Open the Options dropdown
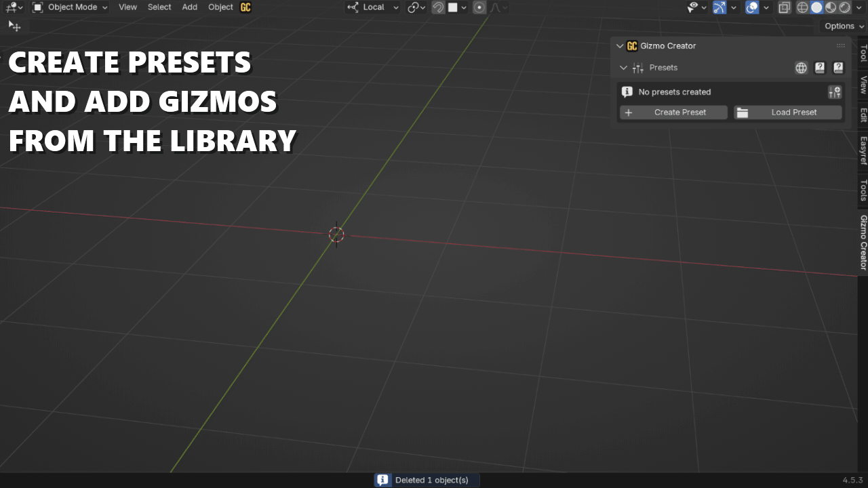The image size is (868, 488). (x=844, y=26)
